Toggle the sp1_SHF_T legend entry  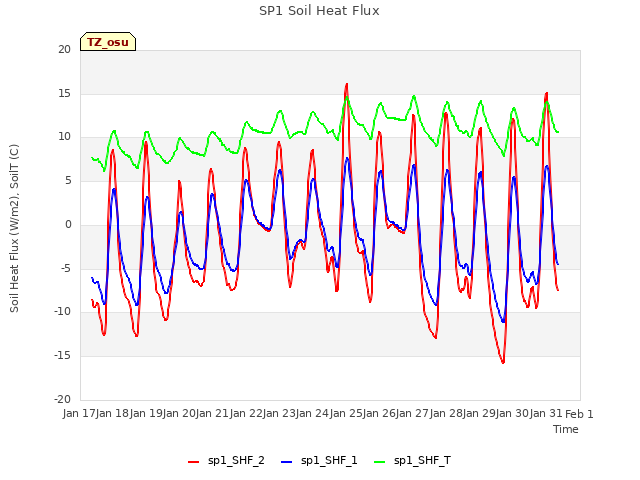coord(412,461)
